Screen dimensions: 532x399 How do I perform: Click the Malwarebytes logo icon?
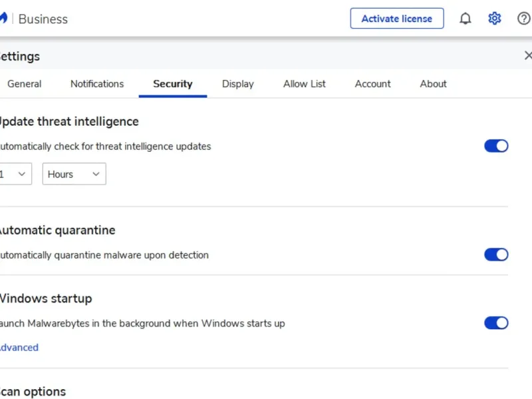[3, 19]
